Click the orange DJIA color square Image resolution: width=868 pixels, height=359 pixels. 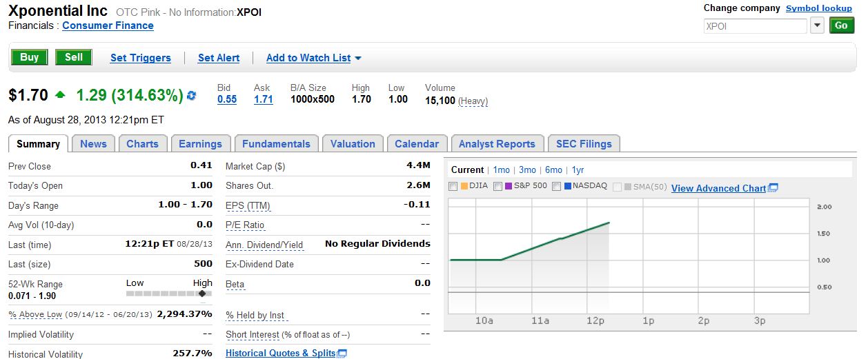tap(464, 186)
